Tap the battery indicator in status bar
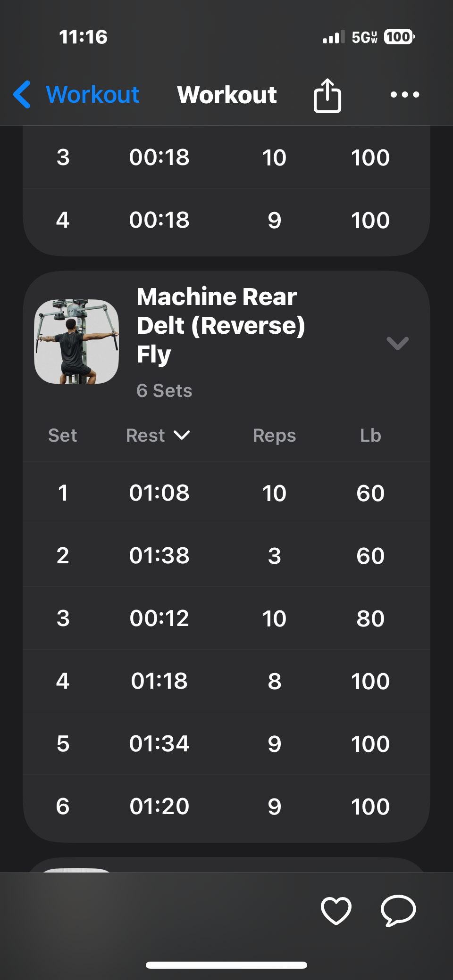Screen dimensions: 453x980 pyautogui.click(x=399, y=37)
